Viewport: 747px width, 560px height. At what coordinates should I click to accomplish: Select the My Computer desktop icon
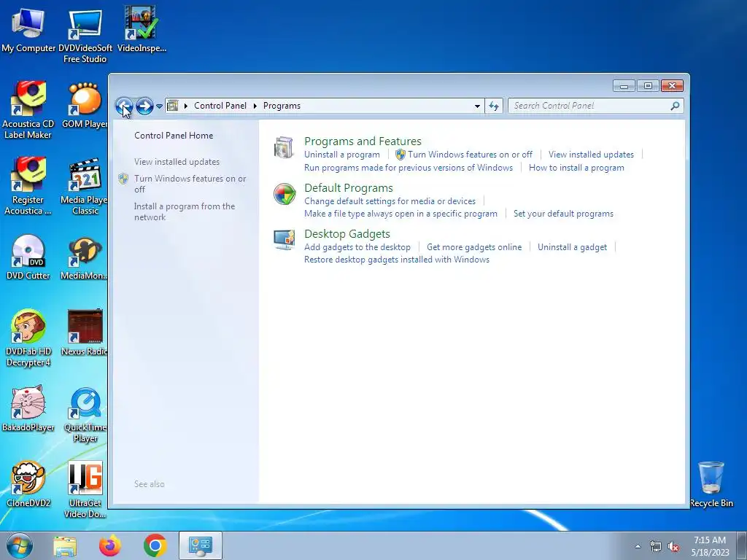point(28,29)
